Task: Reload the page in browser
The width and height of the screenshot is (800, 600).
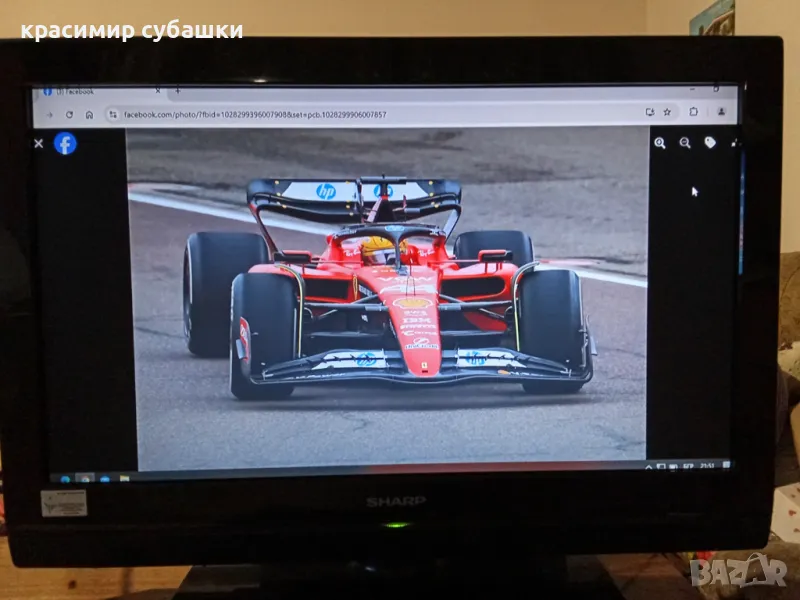Action: (x=69, y=114)
